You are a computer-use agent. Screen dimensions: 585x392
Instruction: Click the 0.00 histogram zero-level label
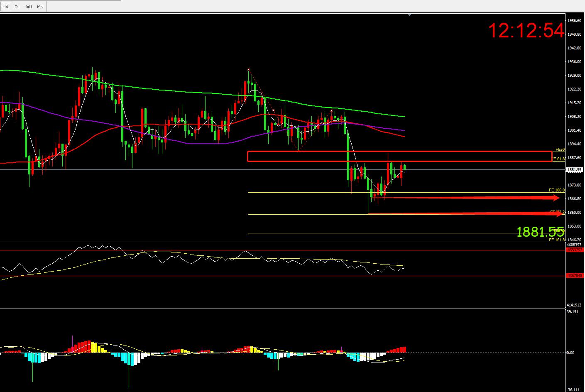pos(571,353)
